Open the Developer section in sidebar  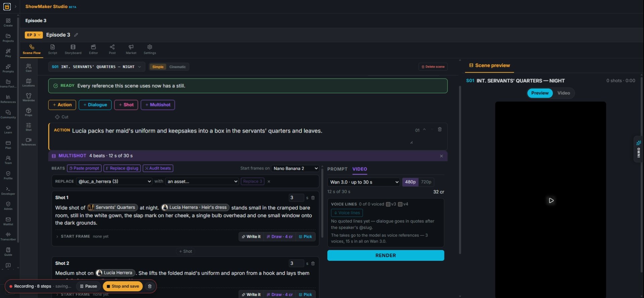pos(8,191)
